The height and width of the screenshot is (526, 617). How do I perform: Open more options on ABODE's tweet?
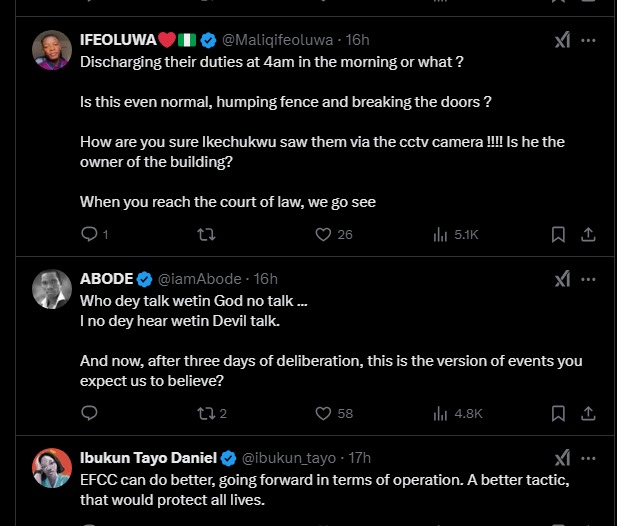coord(589,278)
